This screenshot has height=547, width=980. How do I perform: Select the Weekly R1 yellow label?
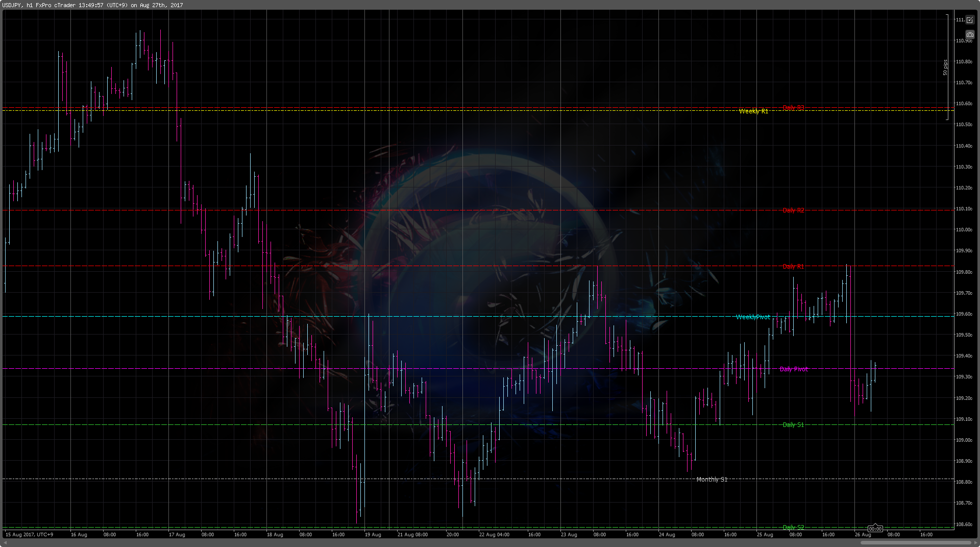[753, 111]
